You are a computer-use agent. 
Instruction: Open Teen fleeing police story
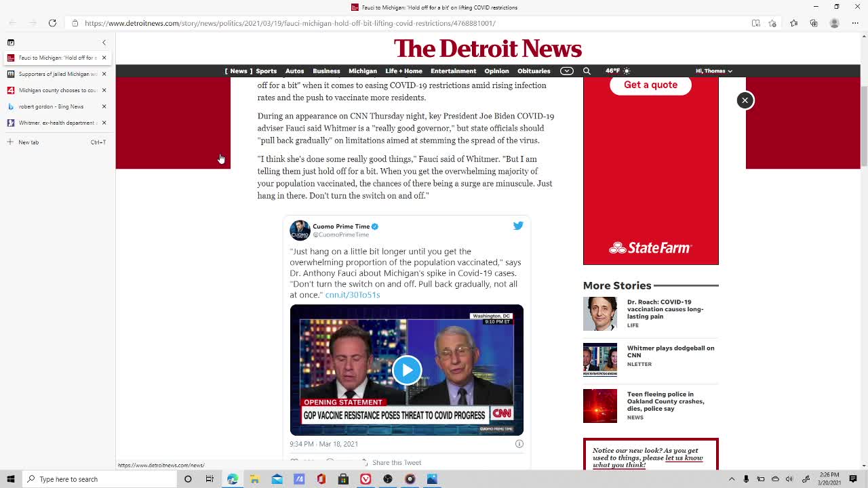click(x=665, y=401)
